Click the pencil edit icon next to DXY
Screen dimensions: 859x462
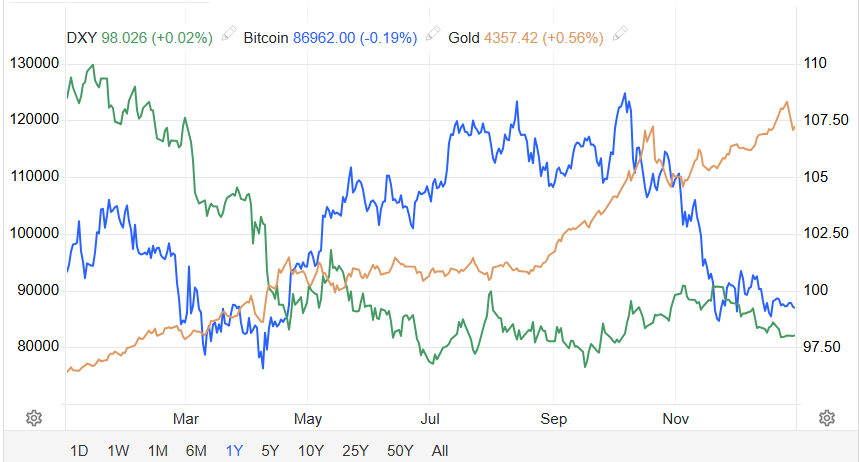(x=229, y=36)
